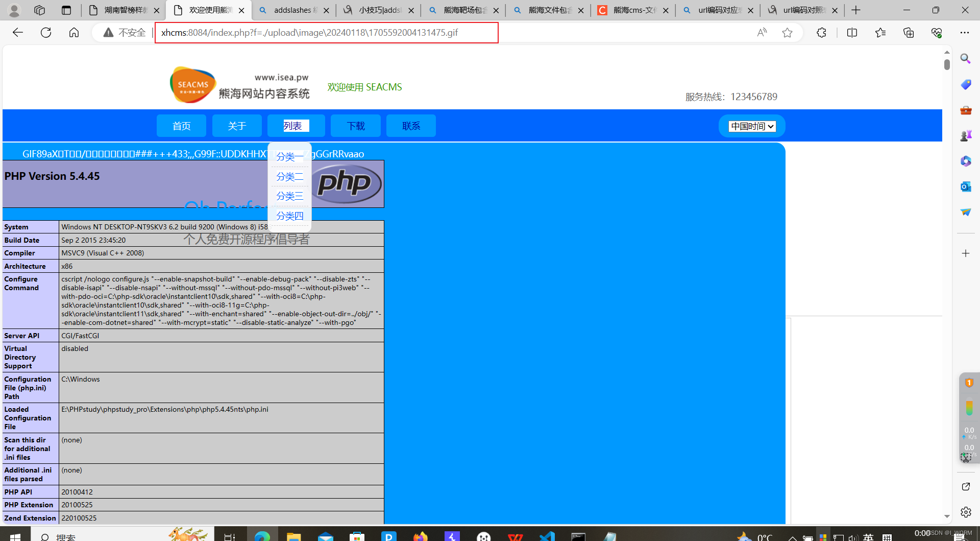Toggle split screen view icon
980x541 pixels.
point(852,33)
